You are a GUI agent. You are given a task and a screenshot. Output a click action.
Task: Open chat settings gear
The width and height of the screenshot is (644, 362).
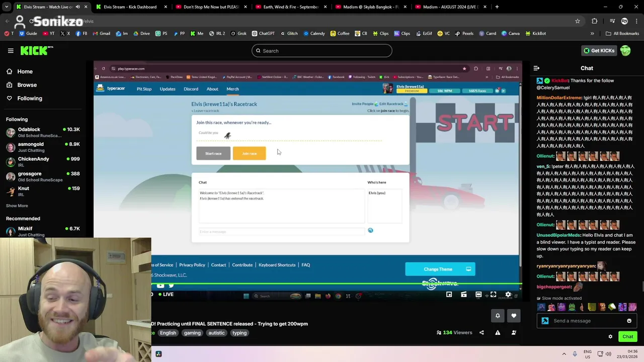point(610,337)
